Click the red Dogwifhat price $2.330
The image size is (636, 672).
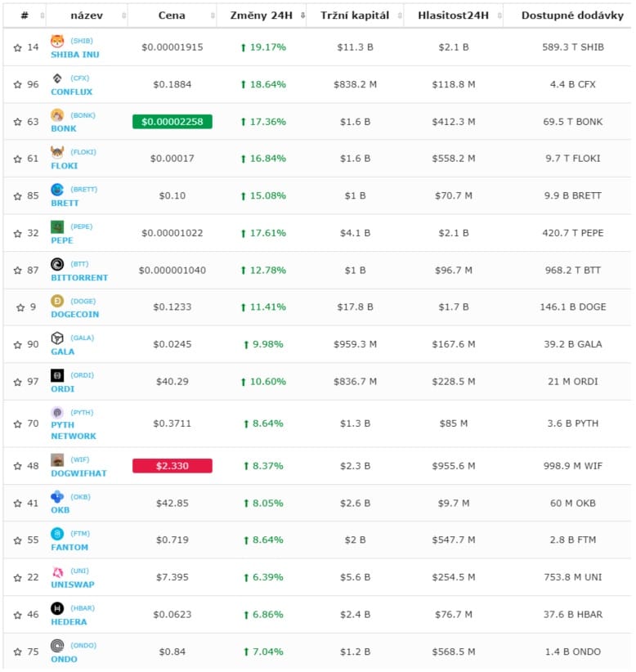point(172,466)
